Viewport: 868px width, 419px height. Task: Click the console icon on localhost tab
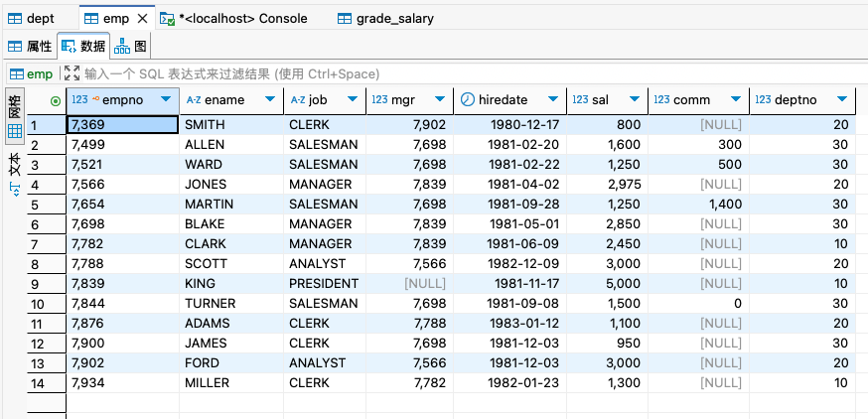167,19
